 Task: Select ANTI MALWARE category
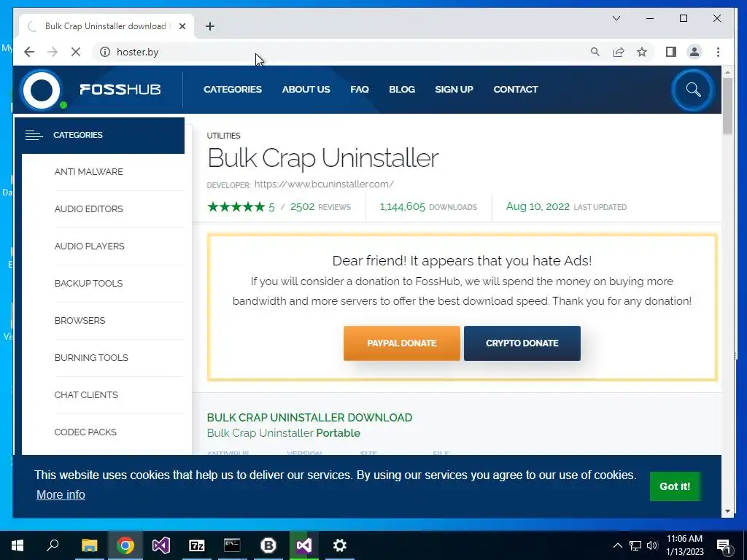tap(88, 172)
